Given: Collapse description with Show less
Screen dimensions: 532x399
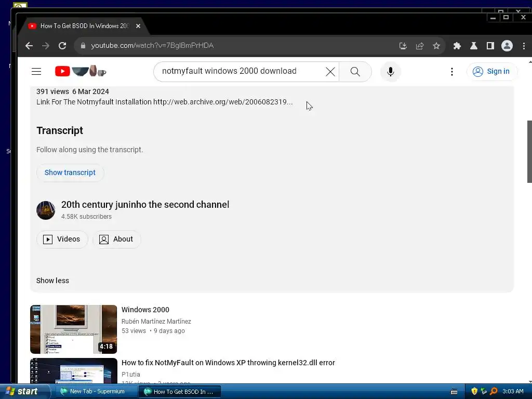Looking at the screenshot, I should [x=52, y=281].
